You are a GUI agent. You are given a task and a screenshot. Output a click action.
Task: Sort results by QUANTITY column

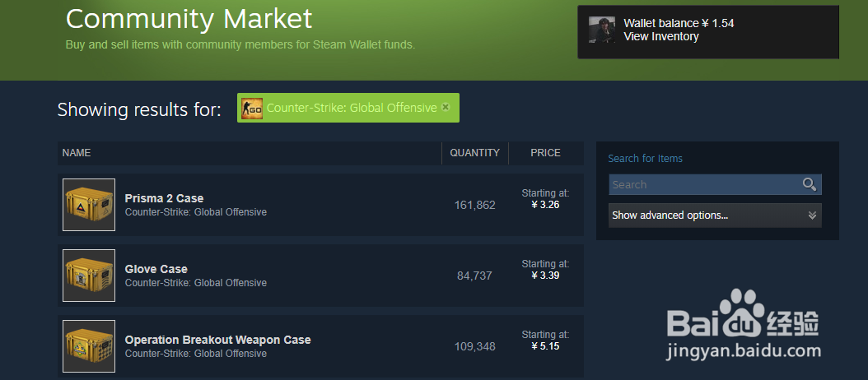click(x=475, y=153)
